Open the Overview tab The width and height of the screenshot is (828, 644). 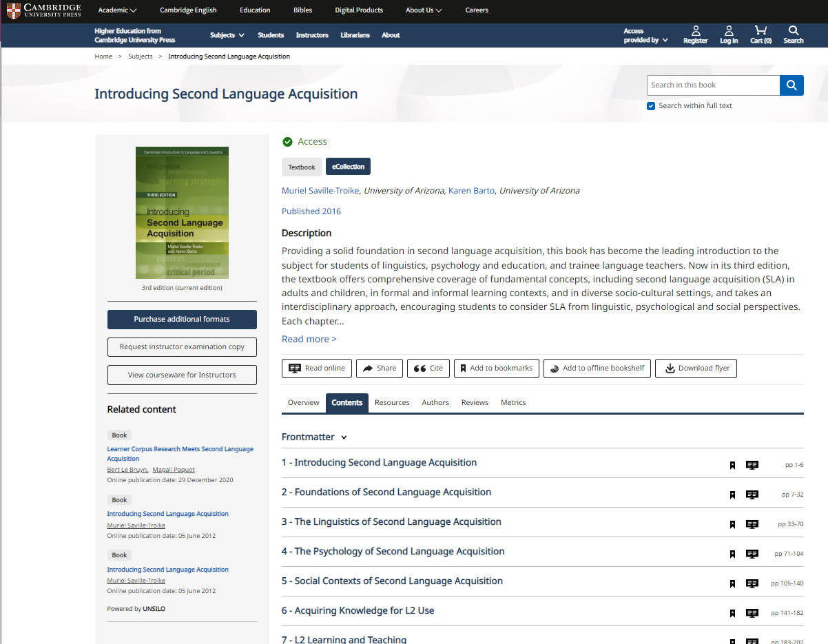303,402
